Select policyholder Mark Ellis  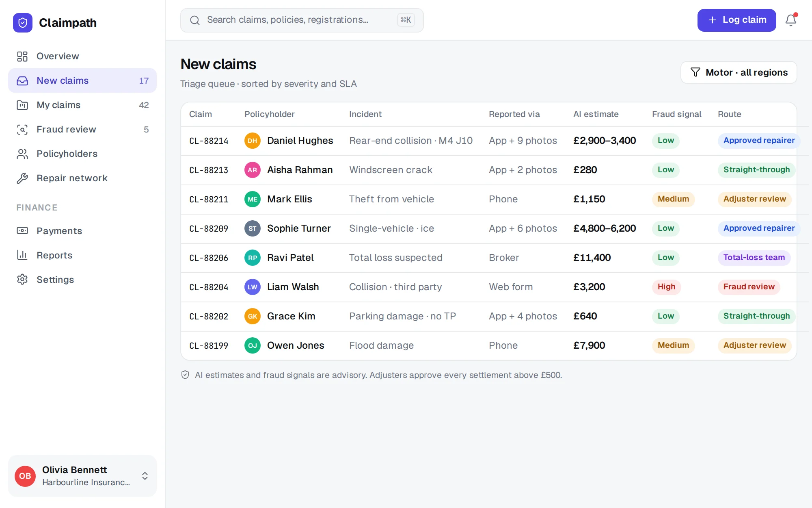tap(289, 199)
